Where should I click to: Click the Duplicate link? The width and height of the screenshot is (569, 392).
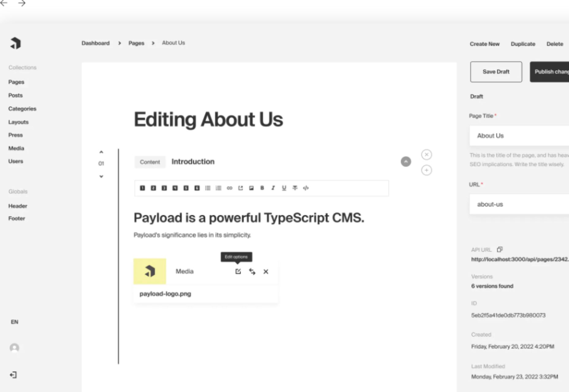[523, 44]
